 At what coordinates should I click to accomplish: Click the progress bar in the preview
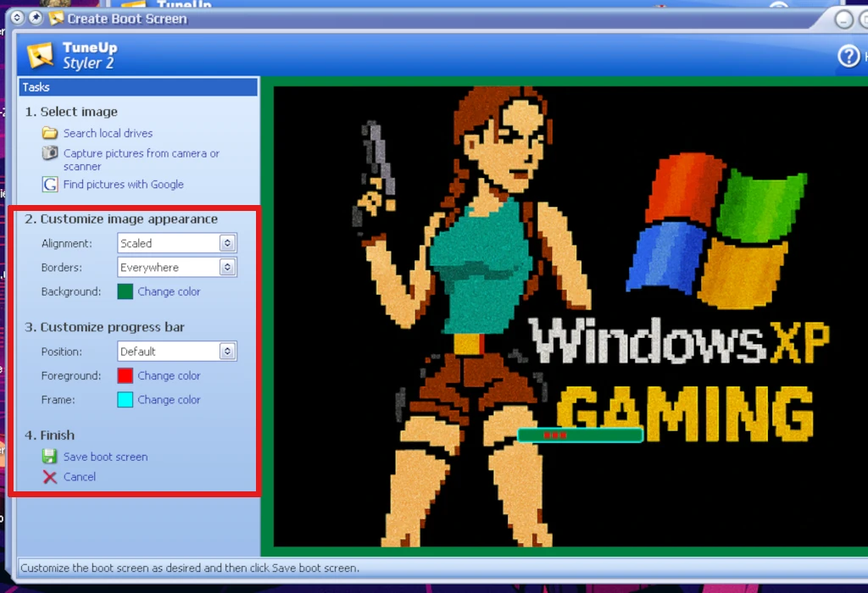tap(580, 435)
